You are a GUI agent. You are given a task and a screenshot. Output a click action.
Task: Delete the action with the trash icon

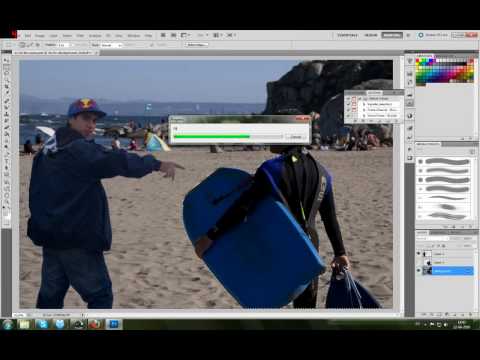pos(396,121)
